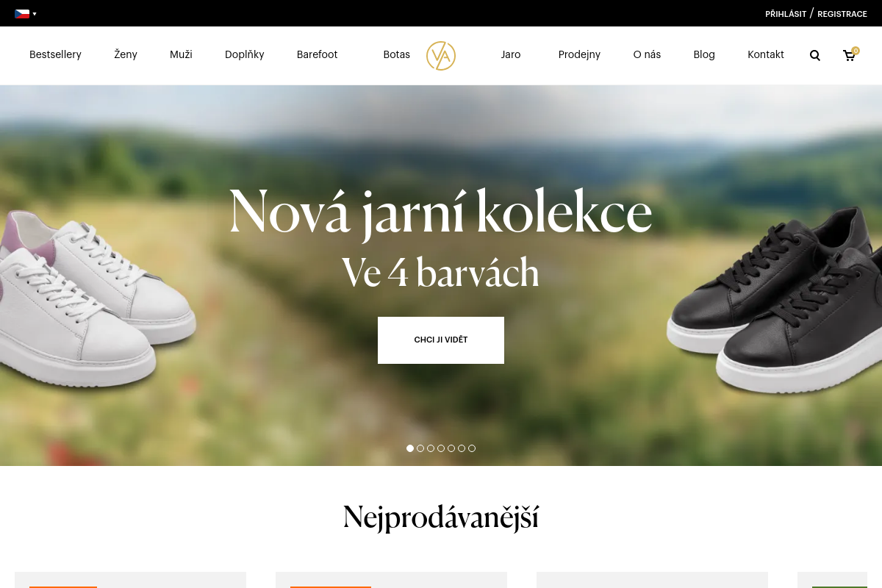
Task: Open the Barefoot category
Action: tap(318, 54)
